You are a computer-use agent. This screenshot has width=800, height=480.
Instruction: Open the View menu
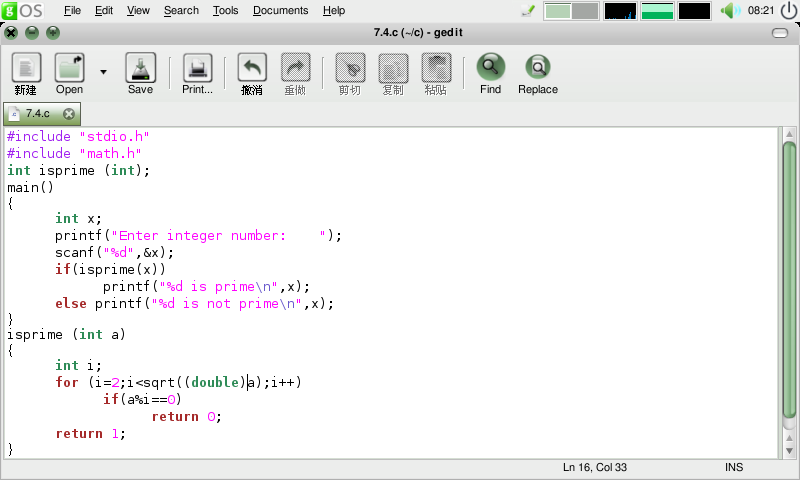[x=138, y=10]
